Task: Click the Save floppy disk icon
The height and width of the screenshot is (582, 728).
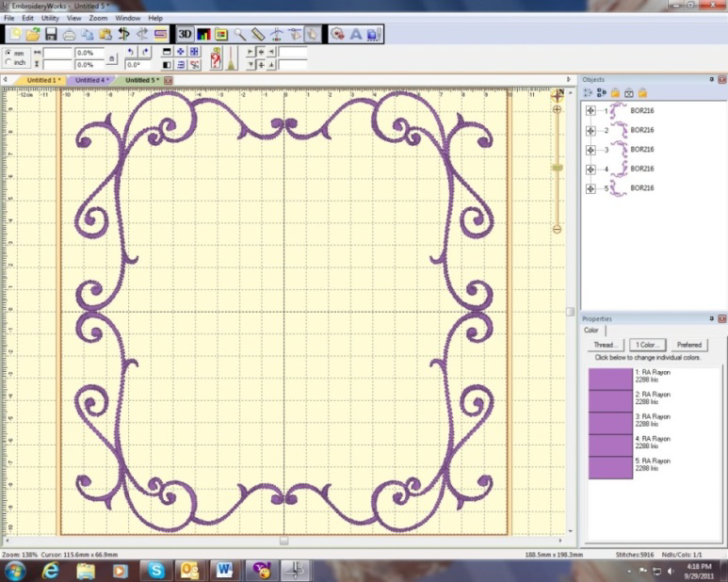Action: pyautogui.click(x=51, y=34)
